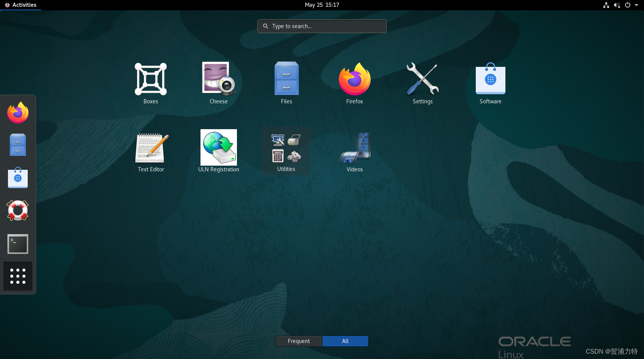
Task: Click the muted volume icon
Action: point(617,5)
